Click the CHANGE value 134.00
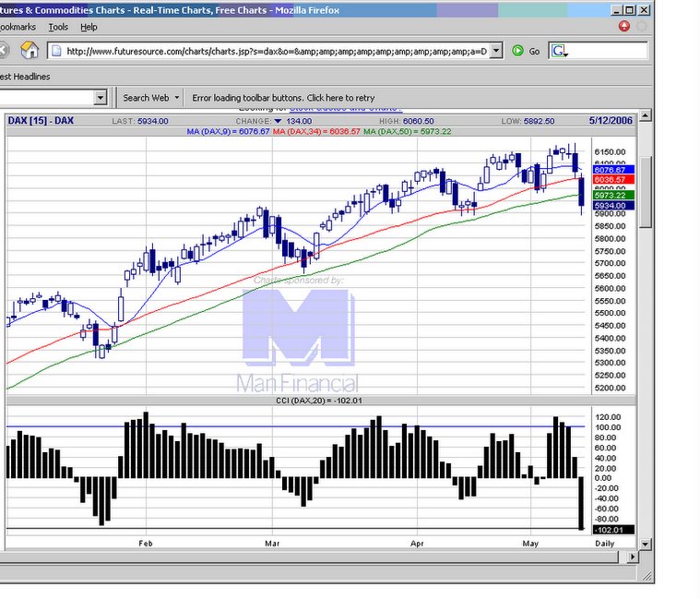This screenshot has height=599, width=700. pyautogui.click(x=299, y=121)
